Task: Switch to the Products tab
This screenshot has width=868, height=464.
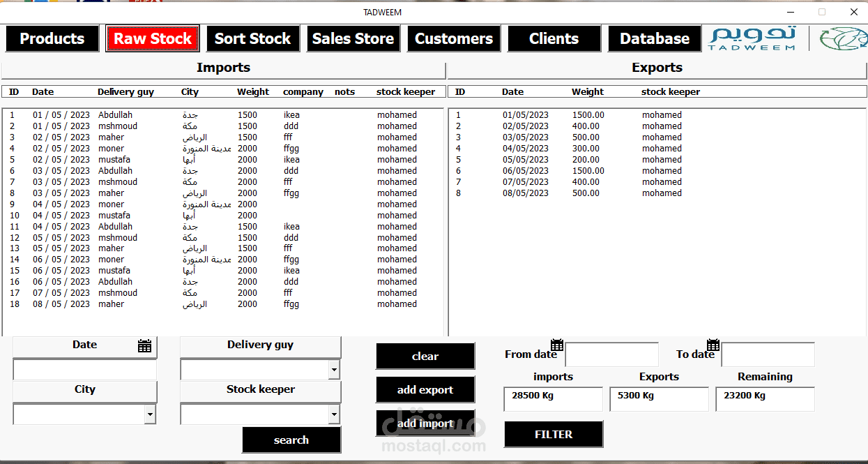Action: 52,38
